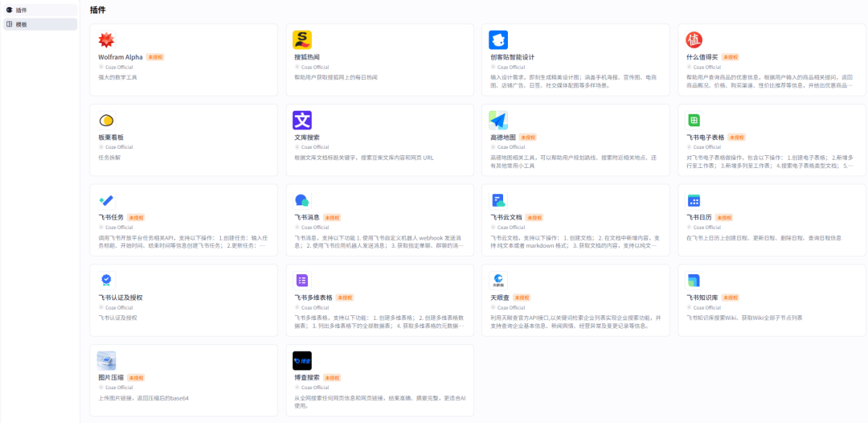Open the 文库搜索 plugin title
Screen dimensions: 868x423
(307, 138)
